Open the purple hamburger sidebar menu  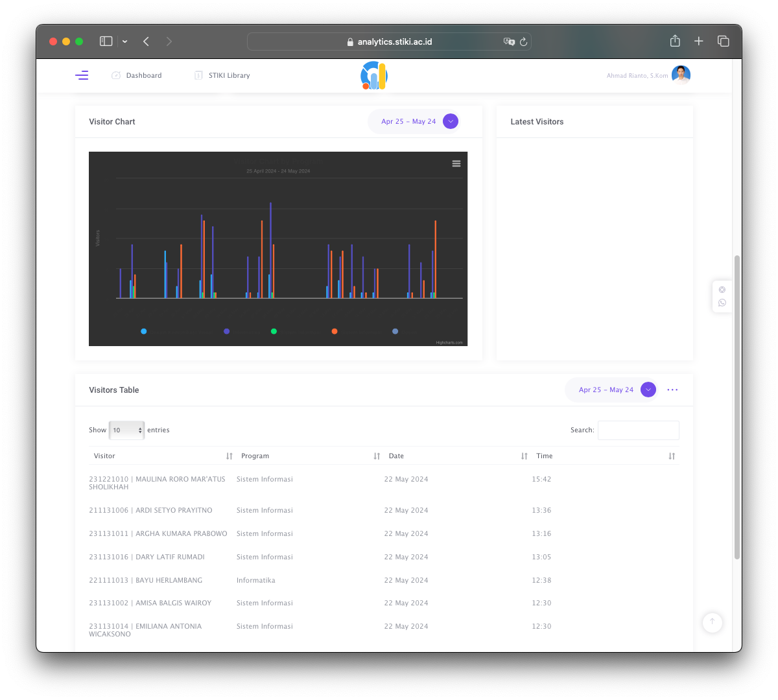(82, 76)
